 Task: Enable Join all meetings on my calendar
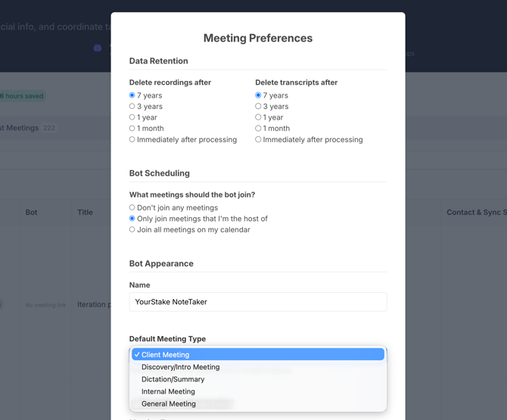click(x=132, y=229)
